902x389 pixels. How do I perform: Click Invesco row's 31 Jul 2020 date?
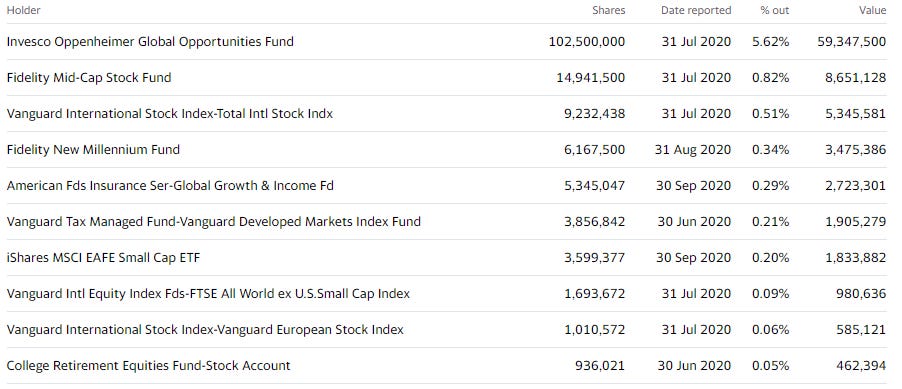pos(696,42)
